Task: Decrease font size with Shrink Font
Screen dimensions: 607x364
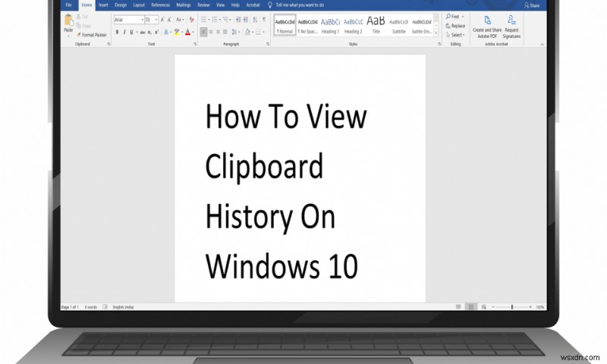Action: (x=169, y=20)
